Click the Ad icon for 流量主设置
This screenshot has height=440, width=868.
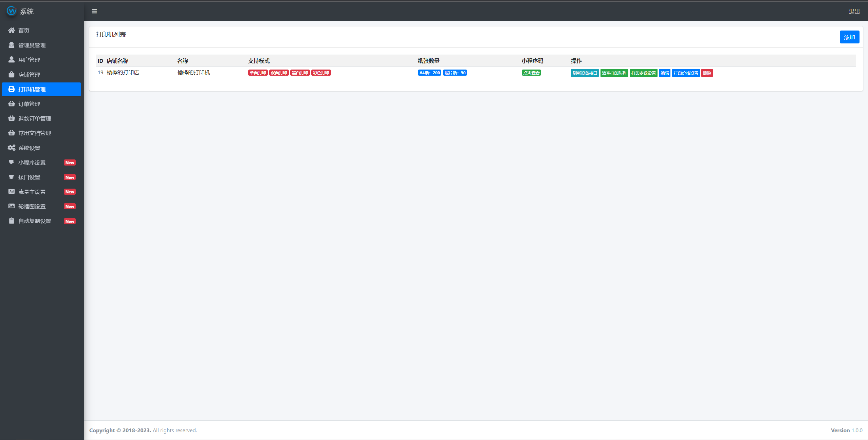point(12,191)
